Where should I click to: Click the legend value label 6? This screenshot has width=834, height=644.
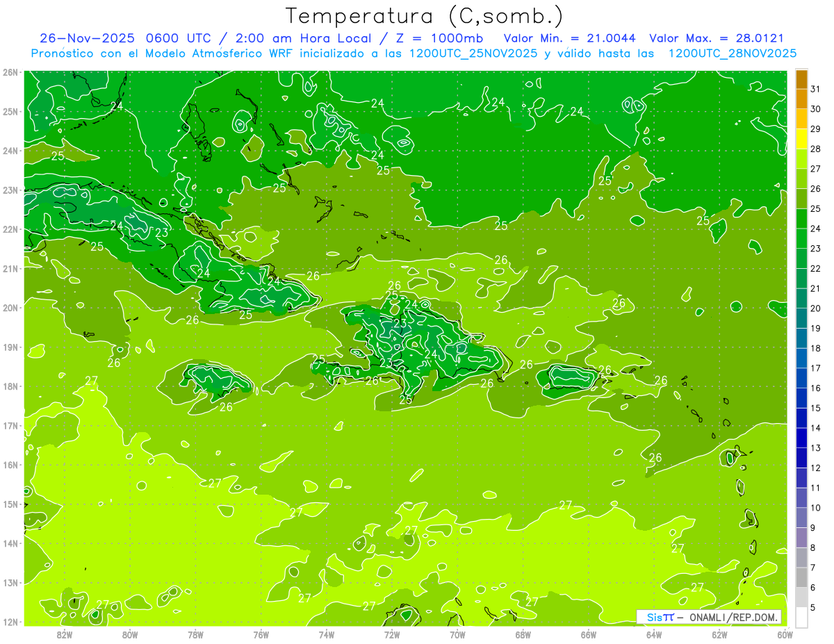click(x=813, y=588)
